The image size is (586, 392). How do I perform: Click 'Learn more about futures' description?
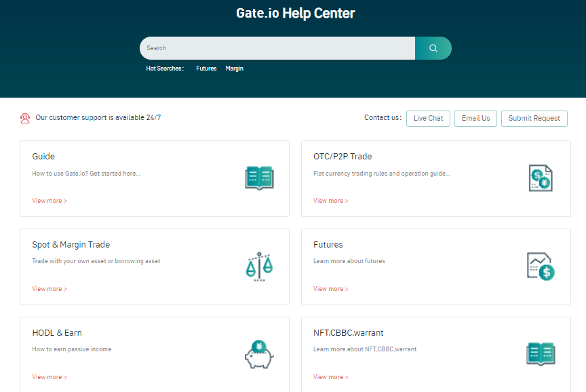(x=349, y=261)
